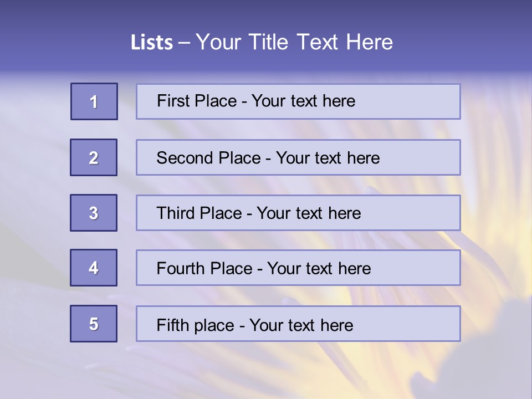Click the "Third Place - Your text here" text
The image size is (532, 399).
tap(258, 213)
